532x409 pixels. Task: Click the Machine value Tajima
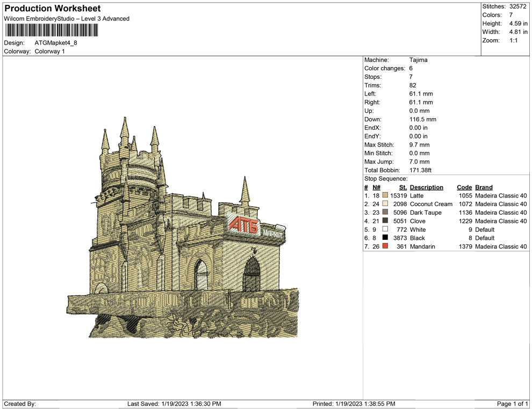418,60
